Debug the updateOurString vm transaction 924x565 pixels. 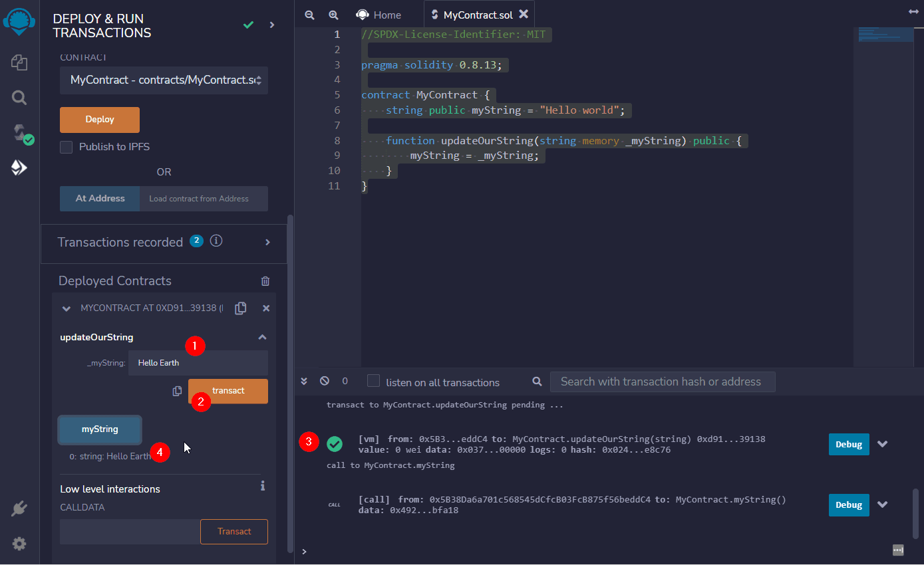point(849,444)
